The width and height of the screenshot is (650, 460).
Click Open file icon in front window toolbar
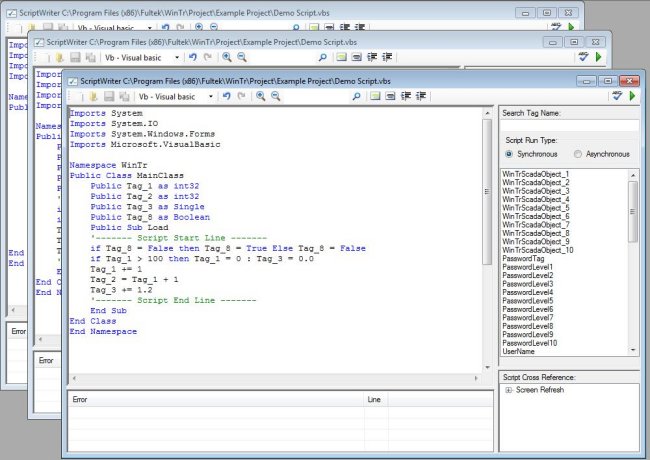(x=93, y=96)
